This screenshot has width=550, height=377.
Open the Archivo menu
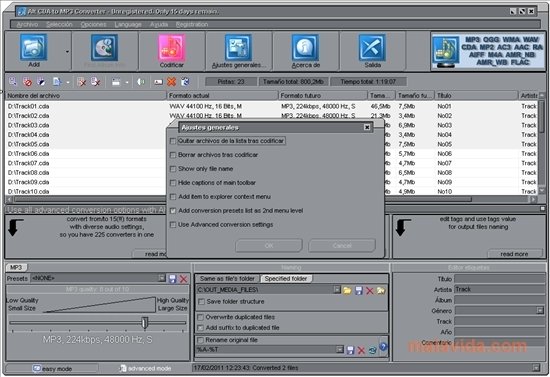27,24
